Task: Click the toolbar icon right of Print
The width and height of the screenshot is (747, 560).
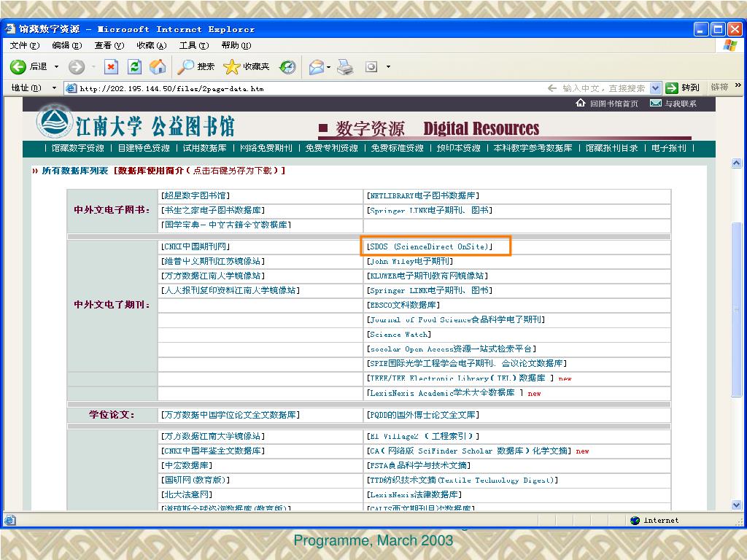Action: pos(371,66)
